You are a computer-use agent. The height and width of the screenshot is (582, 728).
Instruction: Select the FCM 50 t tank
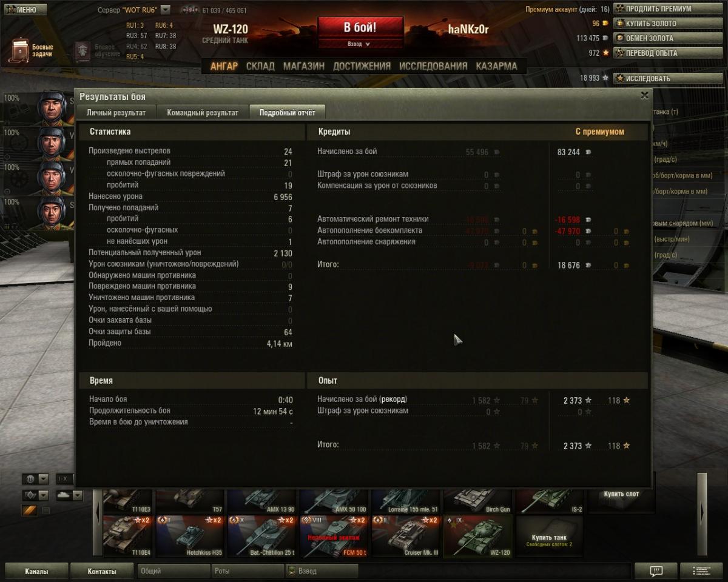(334, 537)
